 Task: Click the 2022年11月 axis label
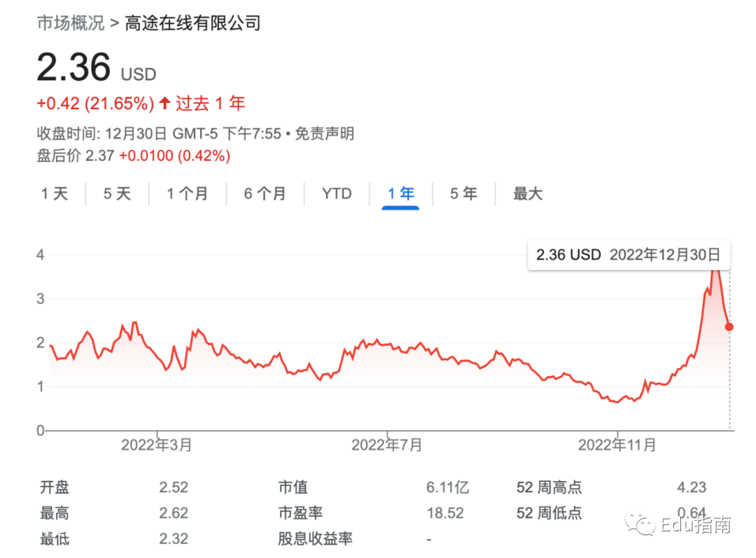click(x=617, y=445)
